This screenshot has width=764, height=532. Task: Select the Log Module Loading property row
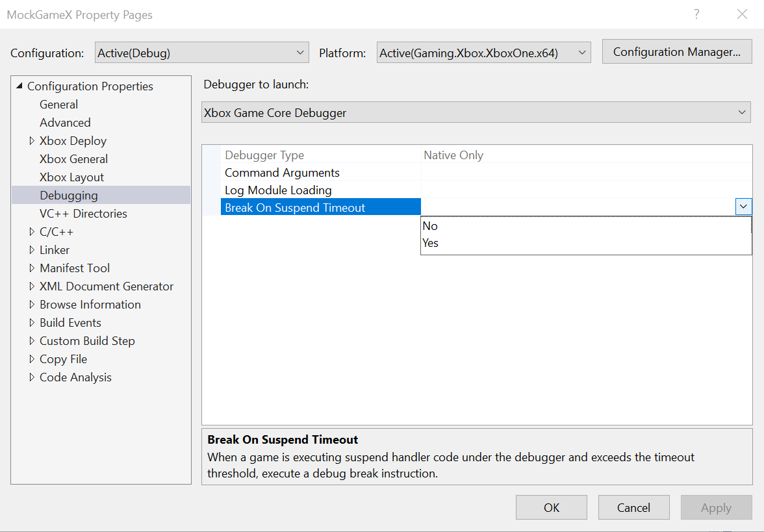click(321, 190)
